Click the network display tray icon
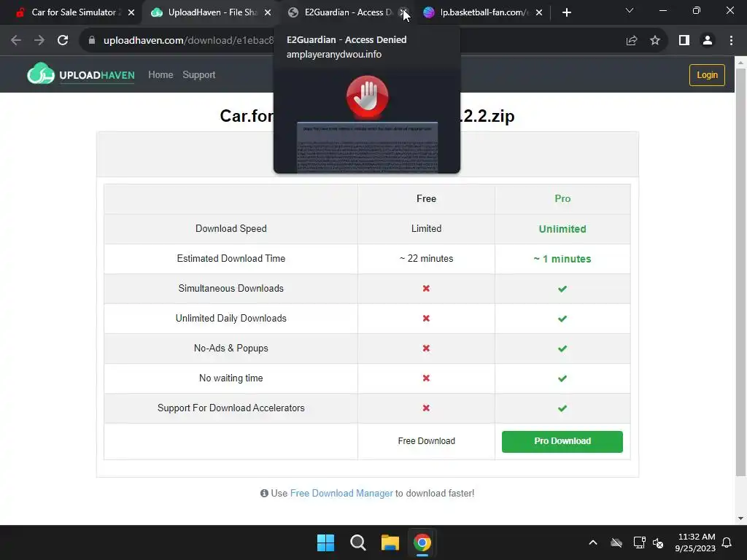The image size is (747, 560). click(639, 542)
